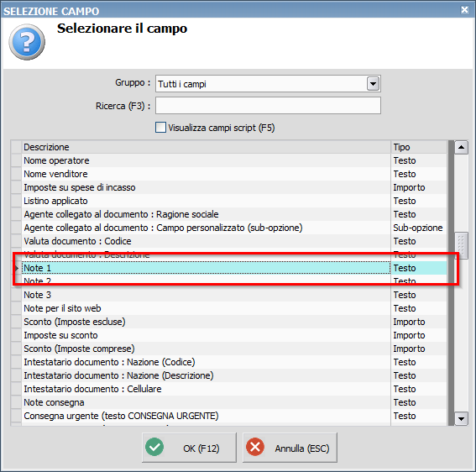Enable Visualizza campi script checkbox
Screen dimensions: 476x472
point(160,128)
